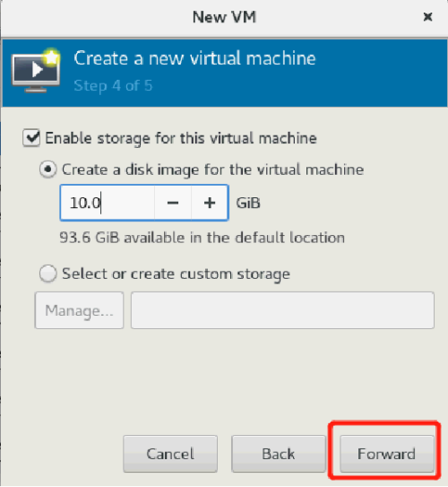The image size is (448, 487).
Task: Open the Manage... storage button
Action: pyautogui.click(x=79, y=310)
